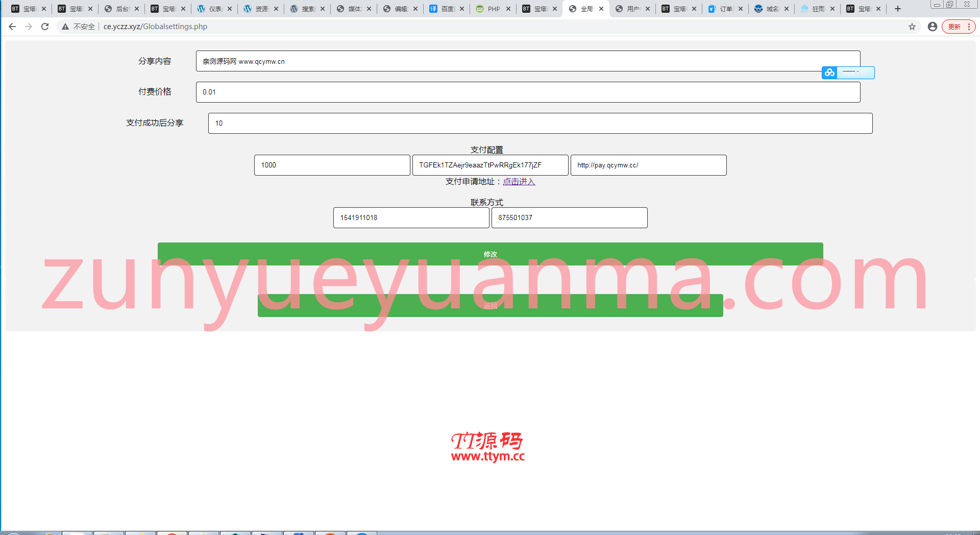
Task: Close the 编辑 tab
Action: (415, 9)
